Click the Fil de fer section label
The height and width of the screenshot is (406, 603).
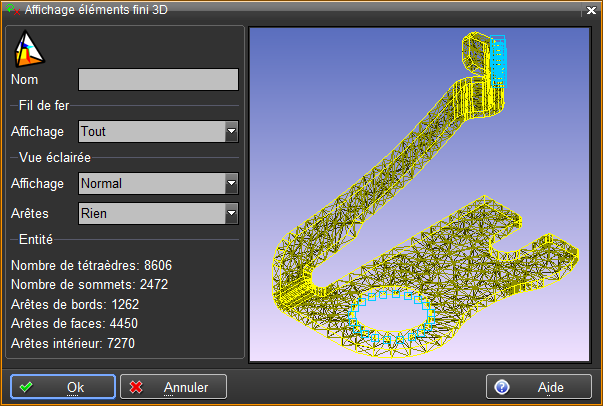click(x=44, y=105)
